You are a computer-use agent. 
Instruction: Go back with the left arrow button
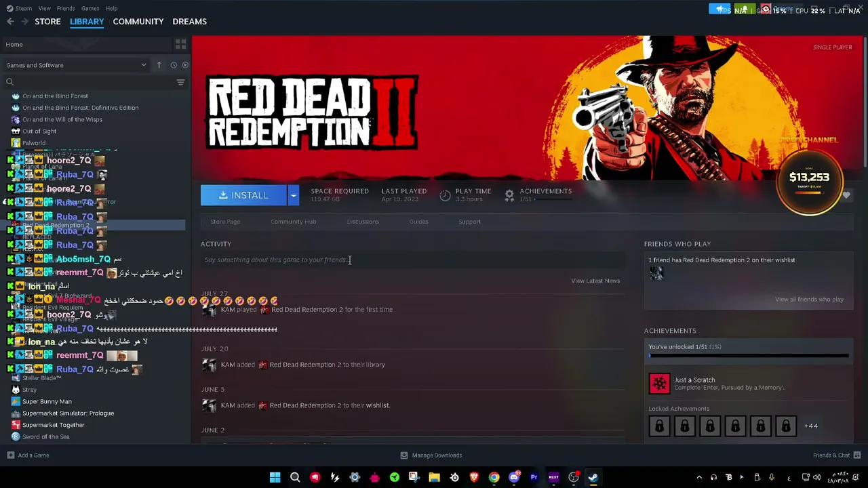10,22
